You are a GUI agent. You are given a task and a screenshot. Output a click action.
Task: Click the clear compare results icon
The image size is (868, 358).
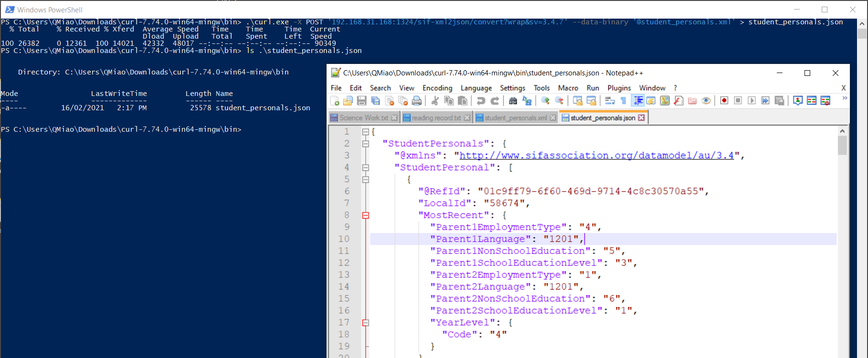(826, 101)
